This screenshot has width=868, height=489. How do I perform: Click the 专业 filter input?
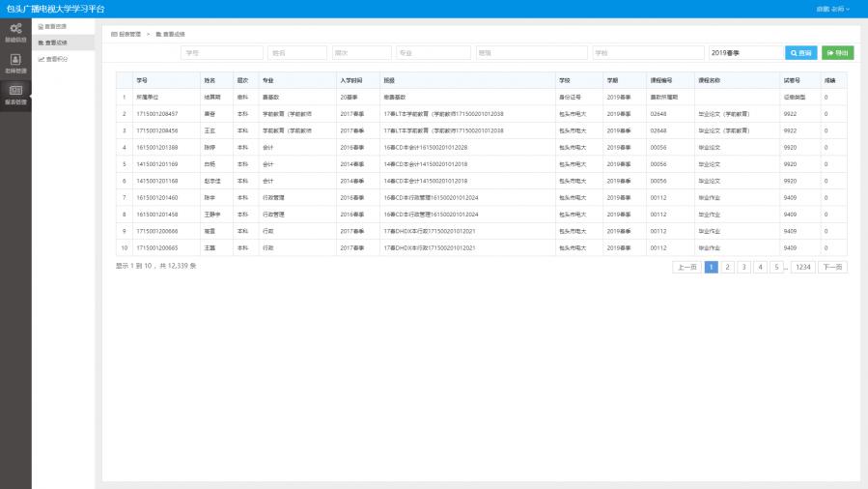point(433,53)
